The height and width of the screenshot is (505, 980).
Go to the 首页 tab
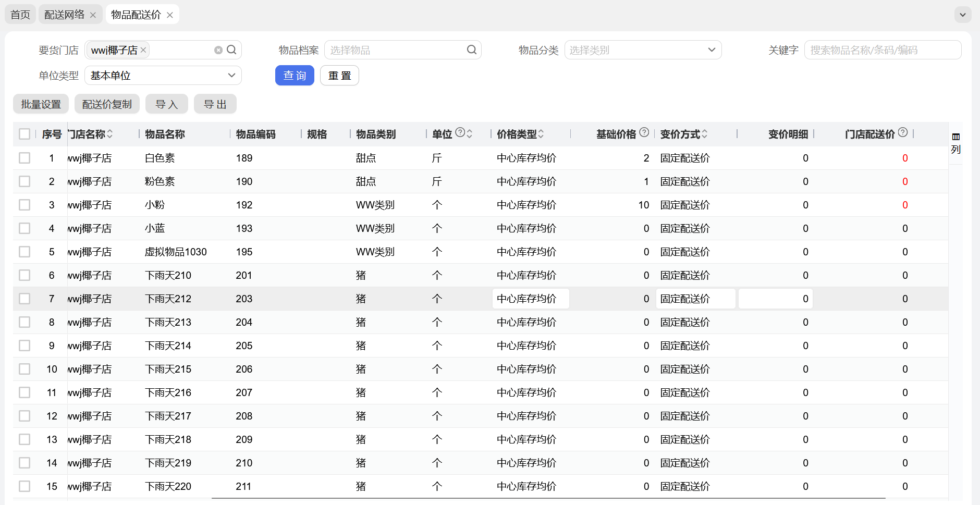point(20,15)
